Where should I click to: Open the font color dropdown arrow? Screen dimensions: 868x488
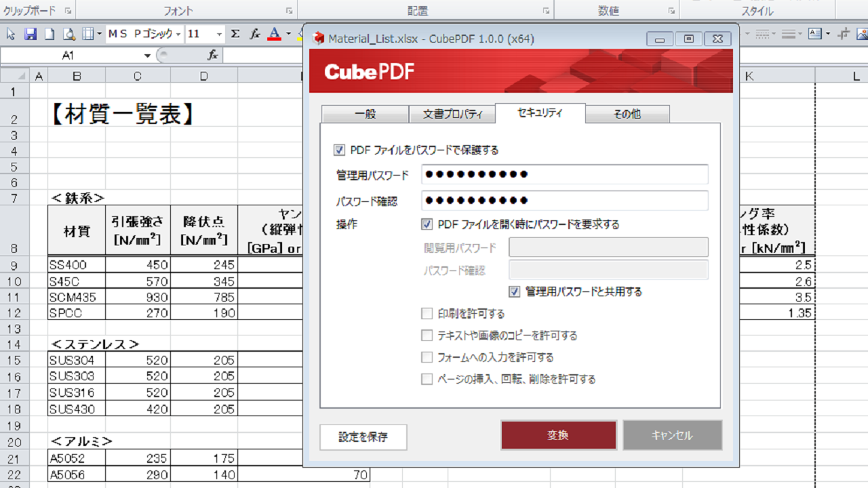tap(288, 34)
